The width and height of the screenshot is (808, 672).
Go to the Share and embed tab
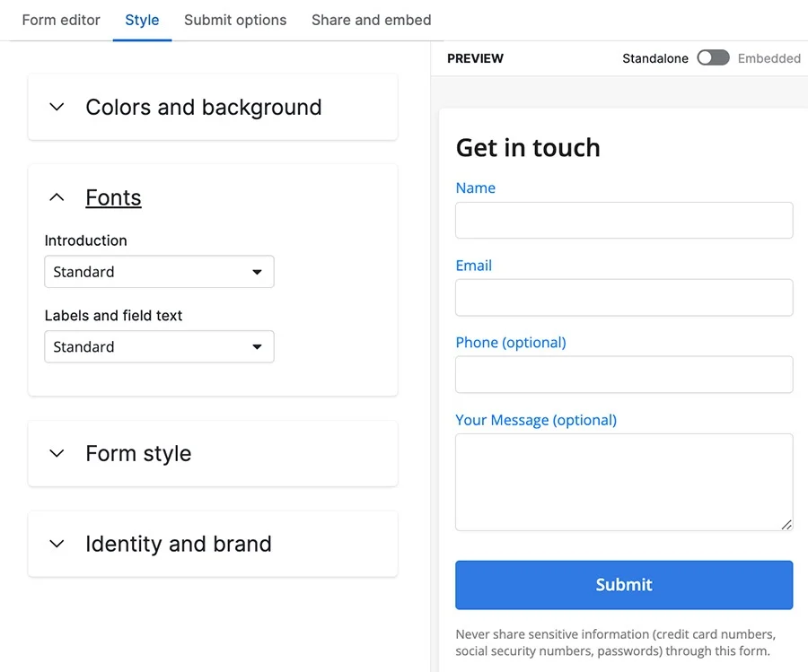[371, 20]
